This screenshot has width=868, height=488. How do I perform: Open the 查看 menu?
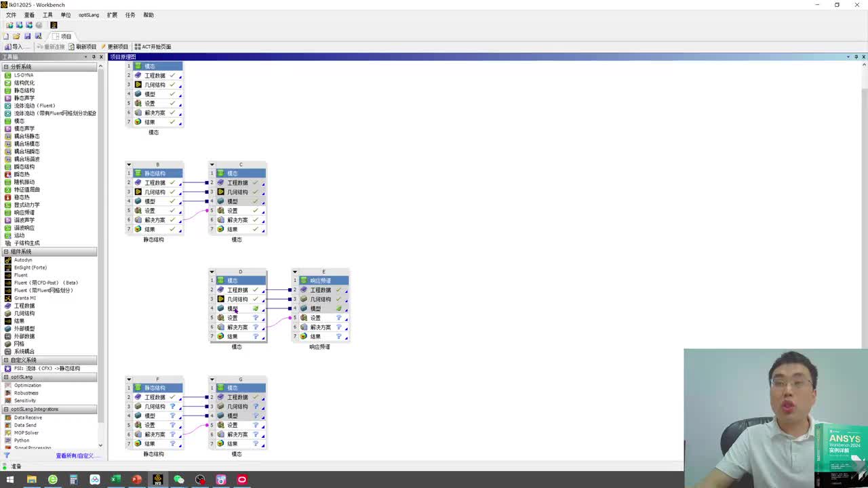29,15
